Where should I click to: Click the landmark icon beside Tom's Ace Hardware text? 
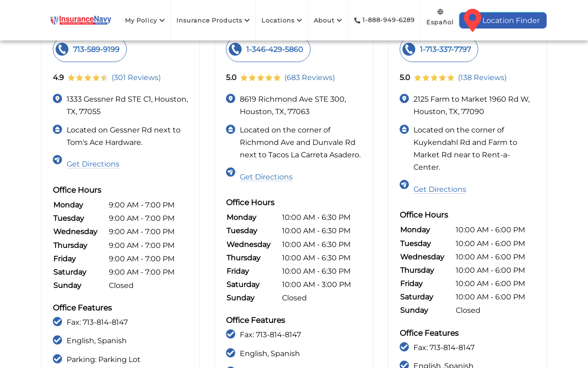57,129
